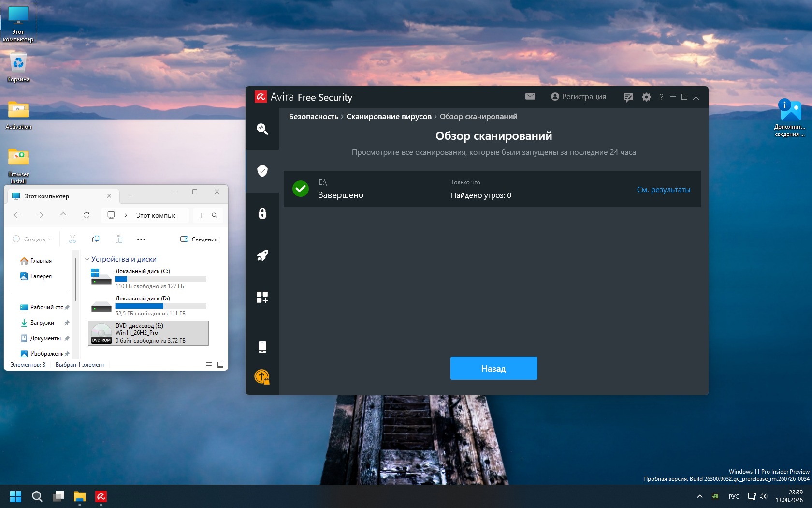This screenshot has height=508, width=812.
Task: Click the Avira icon on the taskbar
Action: (x=101, y=496)
